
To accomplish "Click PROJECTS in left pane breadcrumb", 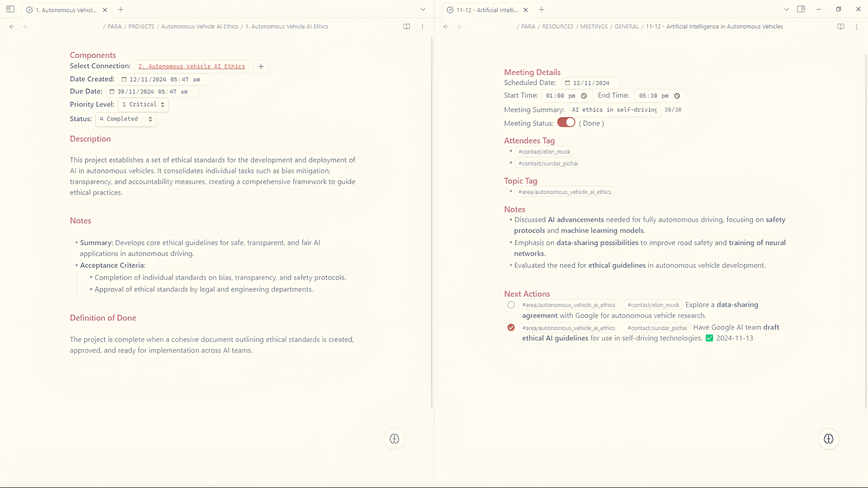I will pos(141,26).
